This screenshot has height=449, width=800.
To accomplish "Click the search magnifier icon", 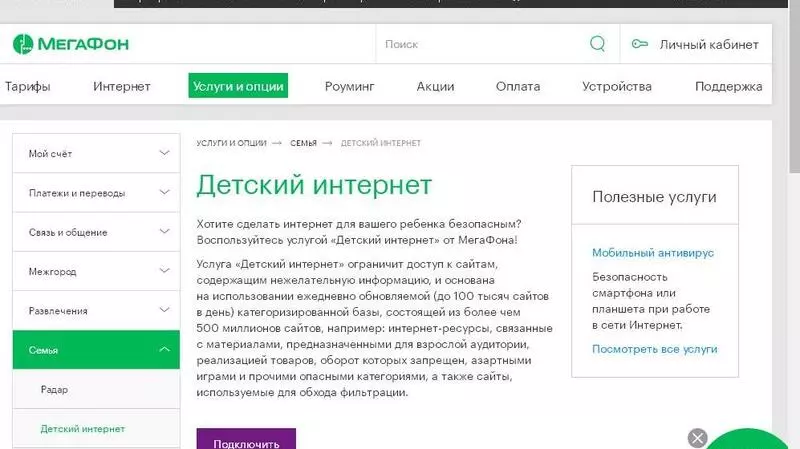I will (598, 44).
